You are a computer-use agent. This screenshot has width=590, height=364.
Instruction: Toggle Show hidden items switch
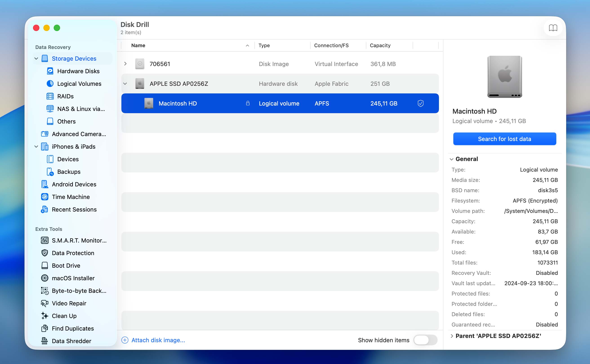pos(425,340)
